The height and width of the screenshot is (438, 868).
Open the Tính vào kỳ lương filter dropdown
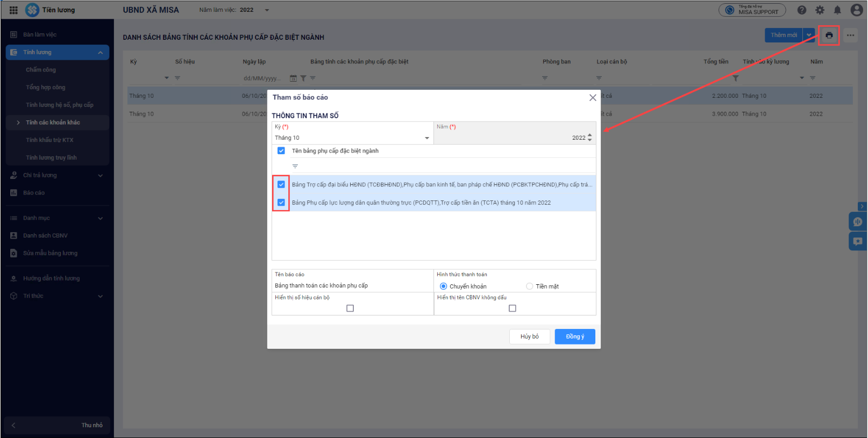[x=802, y=78]
